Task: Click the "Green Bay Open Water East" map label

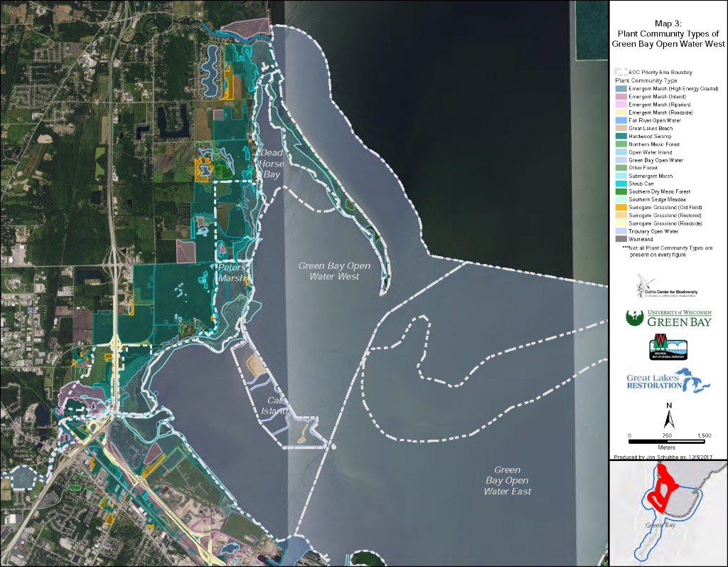Action: point(507,480)
